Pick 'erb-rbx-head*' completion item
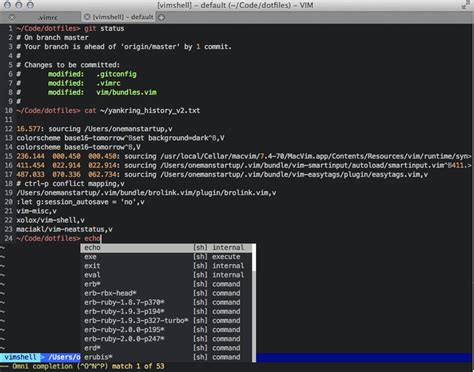 [x=167, y=293]
